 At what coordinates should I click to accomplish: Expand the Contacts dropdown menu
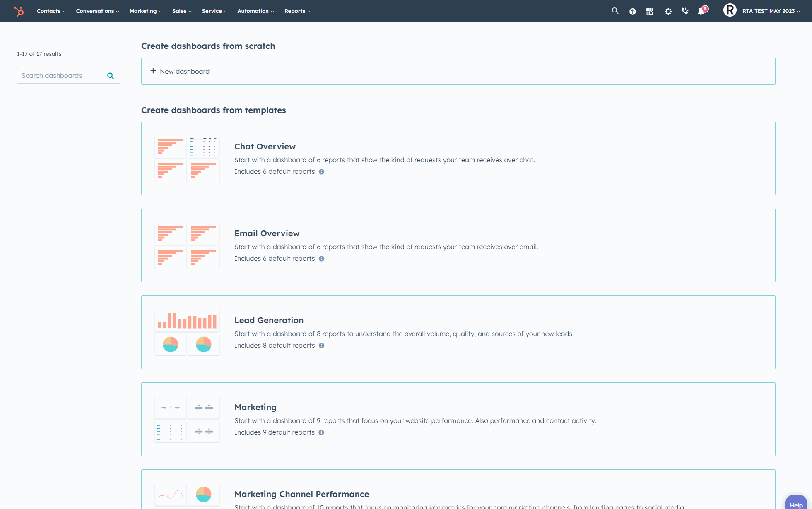(50, 11)
